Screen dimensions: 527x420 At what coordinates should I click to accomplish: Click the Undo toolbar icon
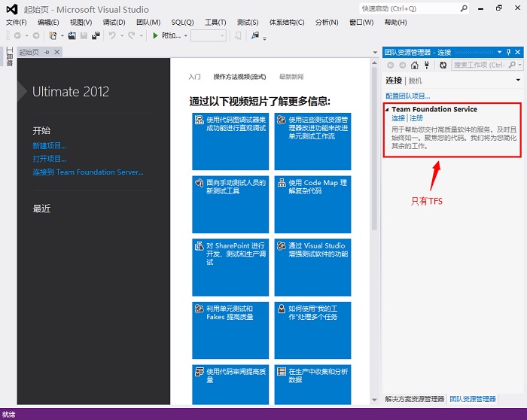coord(112,35)
